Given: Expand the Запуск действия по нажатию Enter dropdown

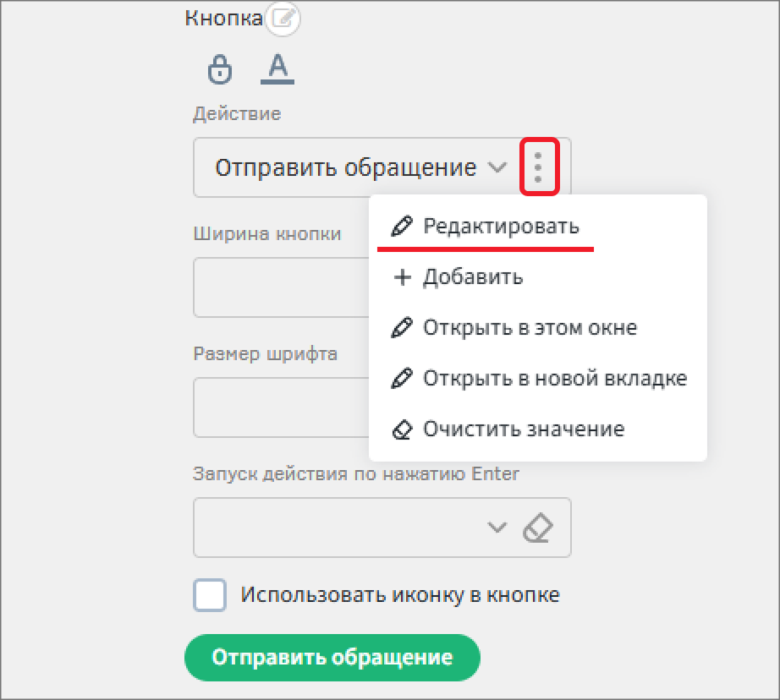Looking at the screenshot, I should [x=497, y=527].
